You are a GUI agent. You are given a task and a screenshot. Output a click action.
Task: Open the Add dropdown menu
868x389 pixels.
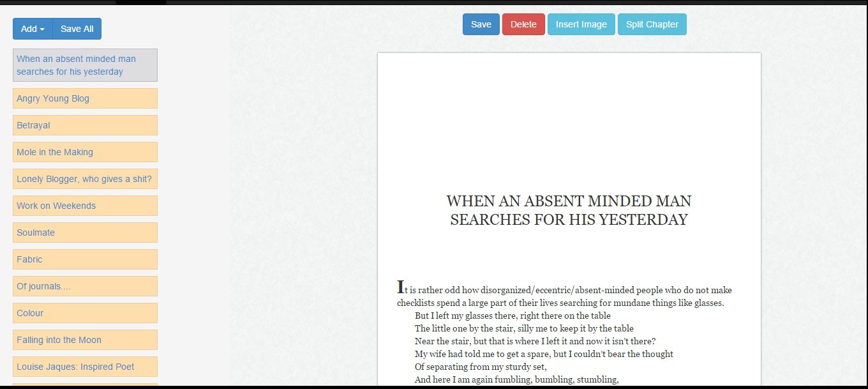tap(33, 29)
